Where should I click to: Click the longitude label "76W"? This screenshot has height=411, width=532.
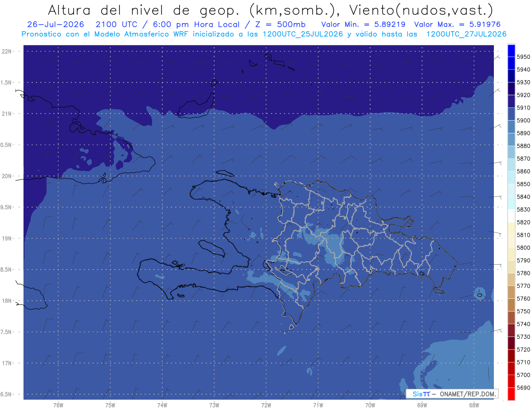click(x=58, y=406)
